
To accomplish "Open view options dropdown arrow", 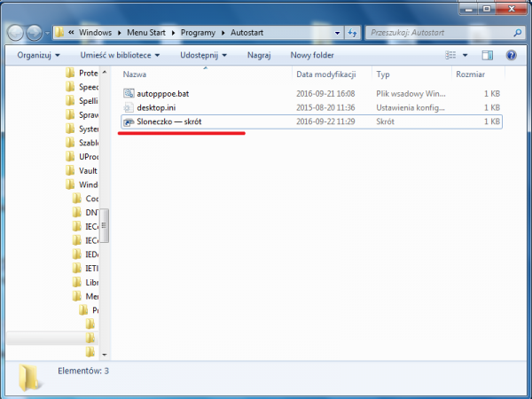I will 465,55.
